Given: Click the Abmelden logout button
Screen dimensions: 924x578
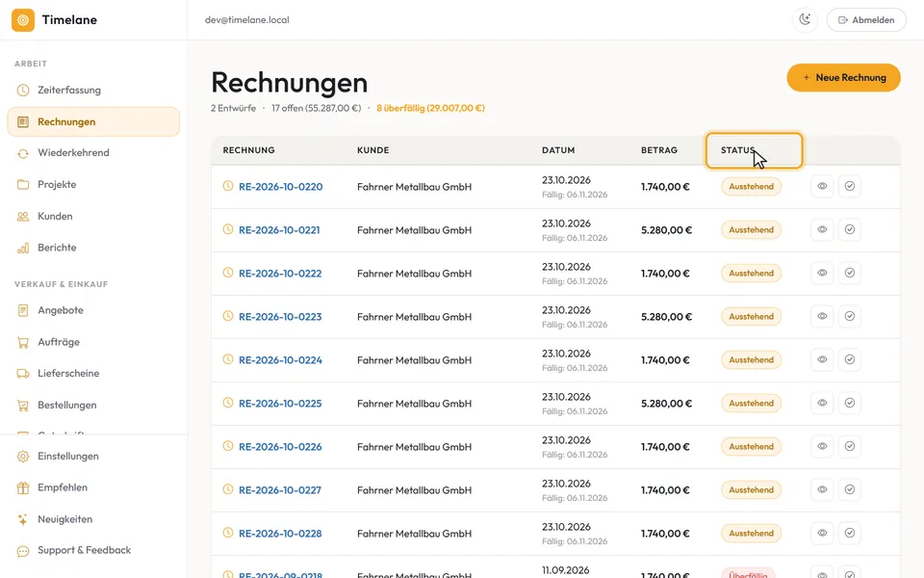Looking at the screenshot, I should 866,20.
